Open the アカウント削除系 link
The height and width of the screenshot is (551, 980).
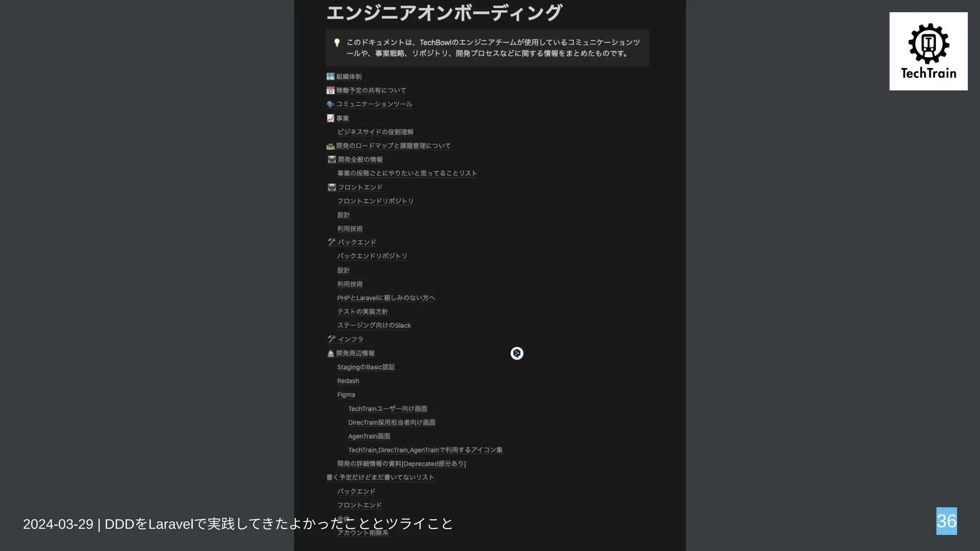(x=363, y=533)
